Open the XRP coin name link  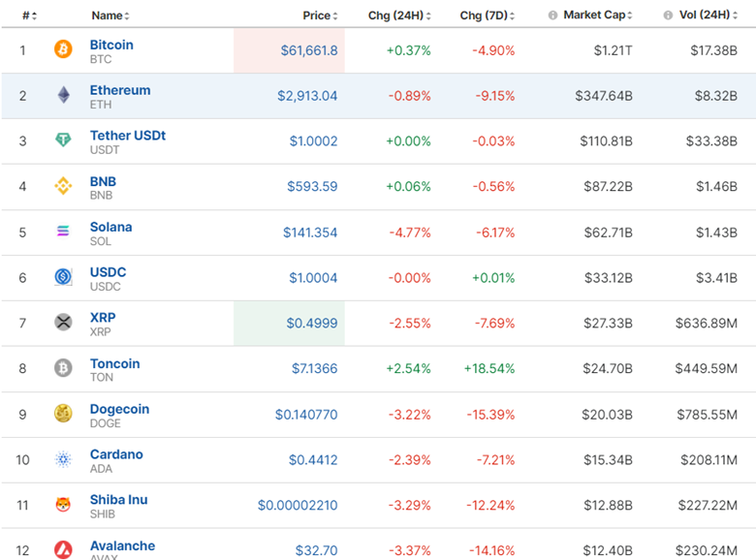pyautogui.click(x=103, y=318)
